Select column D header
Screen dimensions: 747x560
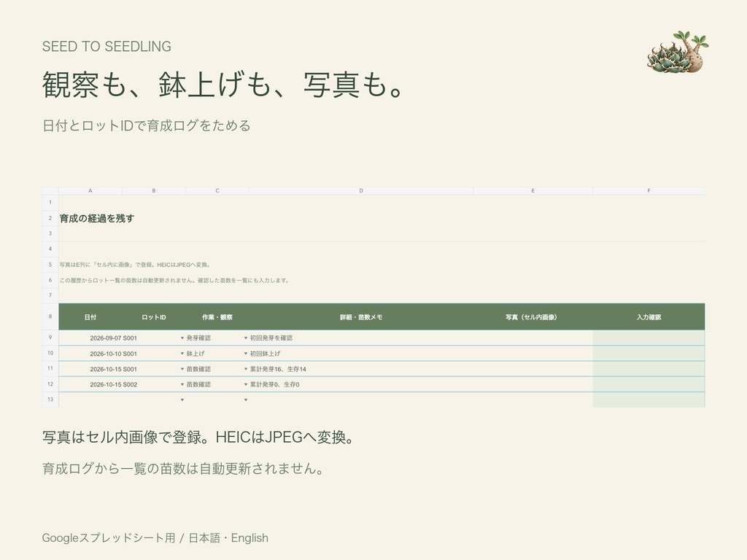pos(361,191)
